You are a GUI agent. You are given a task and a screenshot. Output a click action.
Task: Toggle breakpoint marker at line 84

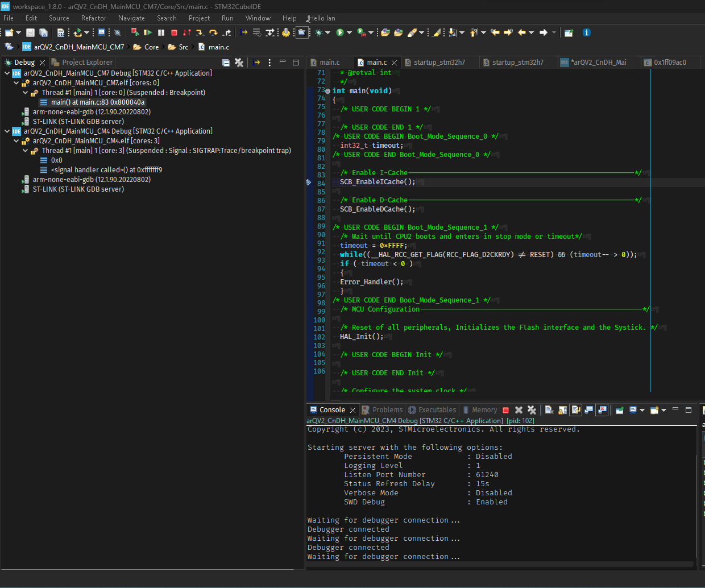point(309,183)
